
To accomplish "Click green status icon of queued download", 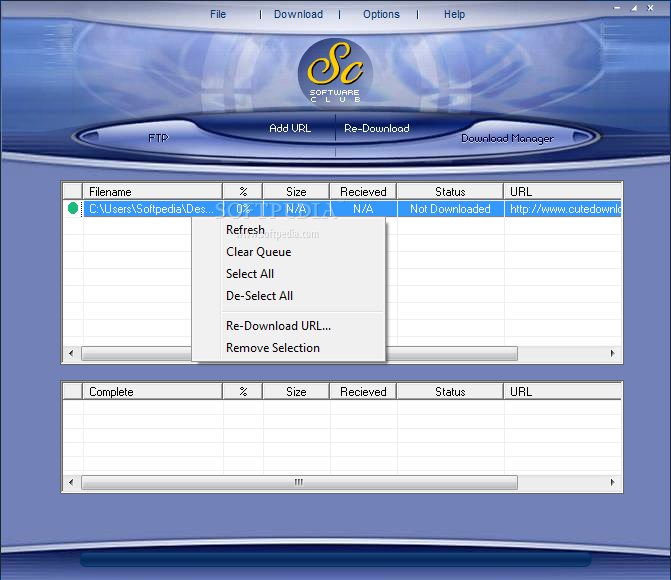I will point(73,208).
